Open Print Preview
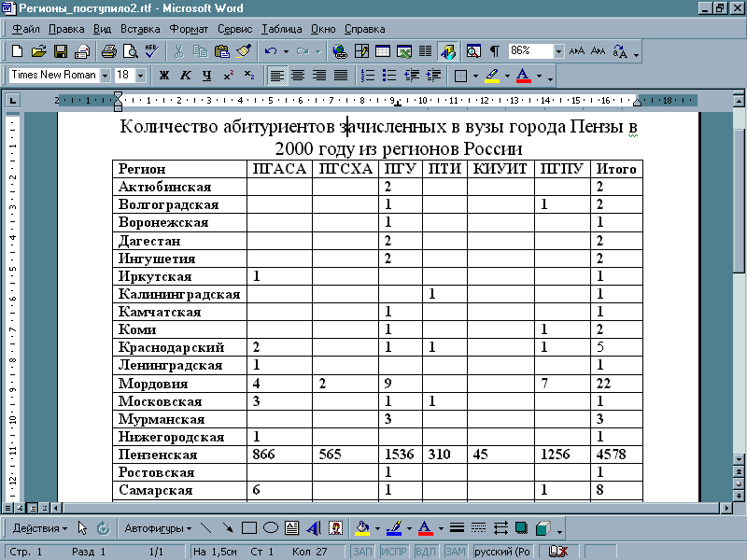This screenshot has height=560, width=747. click(x=131, y=51)
